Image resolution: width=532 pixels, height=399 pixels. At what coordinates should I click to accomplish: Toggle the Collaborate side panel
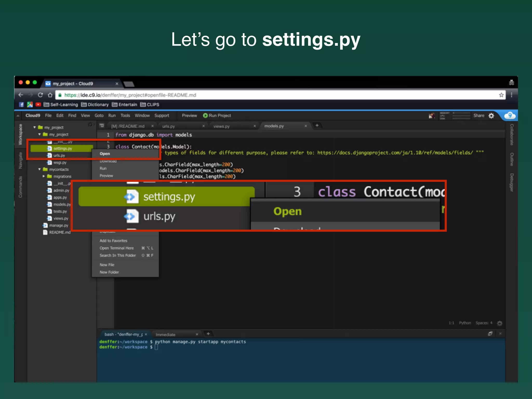[511, 134]
